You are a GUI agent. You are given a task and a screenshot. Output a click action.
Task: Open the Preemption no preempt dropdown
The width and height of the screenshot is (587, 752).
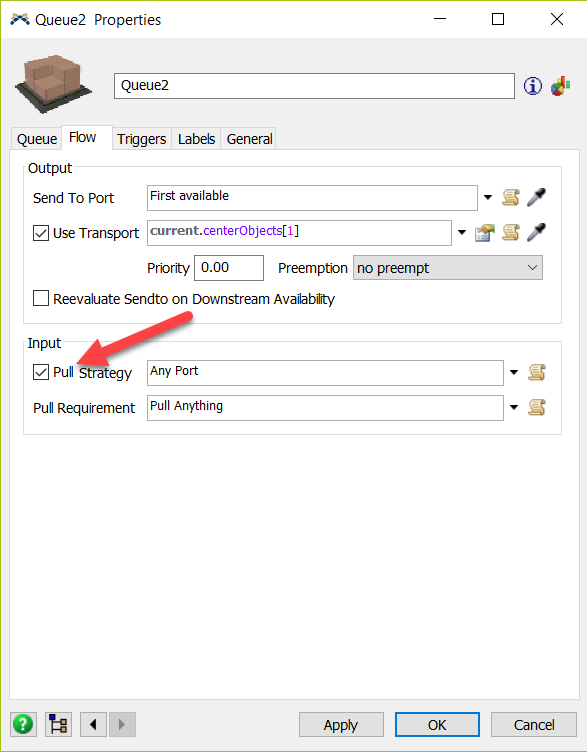[447, 268]
